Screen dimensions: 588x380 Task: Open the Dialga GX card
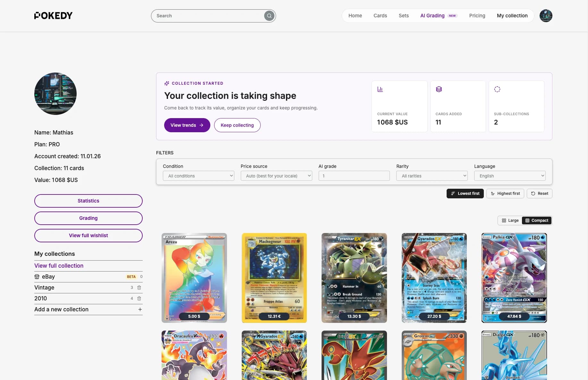click(514, 355)
